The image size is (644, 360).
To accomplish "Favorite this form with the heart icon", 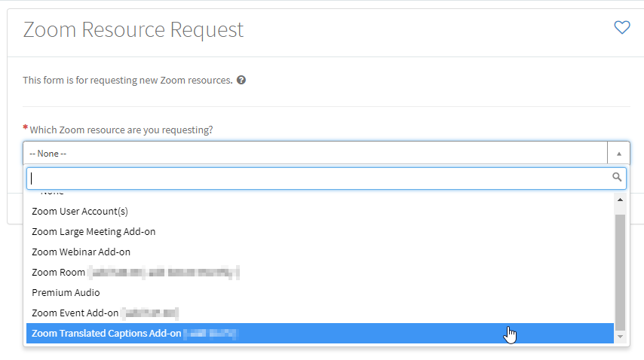I will (x=621, y=28).
